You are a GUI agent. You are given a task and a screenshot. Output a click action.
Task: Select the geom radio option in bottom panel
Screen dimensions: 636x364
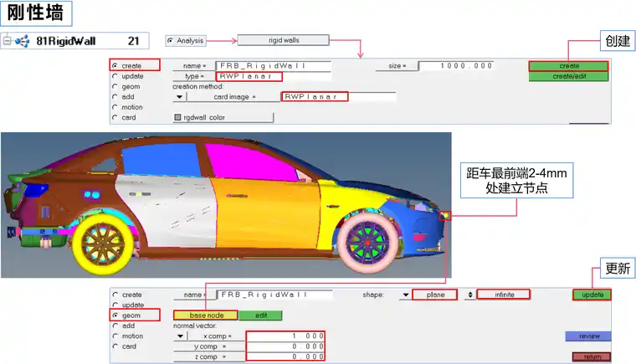tap(115, 315)
